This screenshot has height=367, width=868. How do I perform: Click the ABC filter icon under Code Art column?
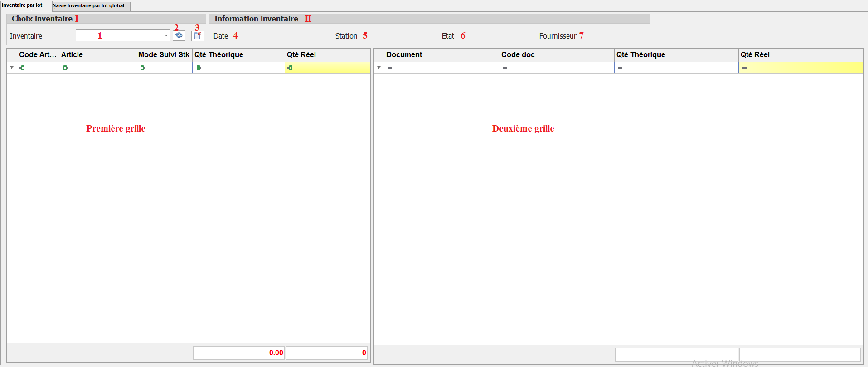(23, 68)
